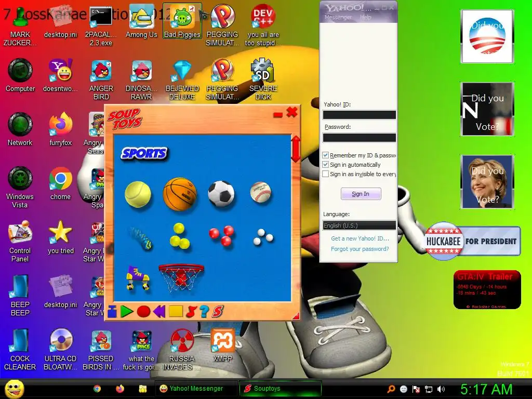Click the green play button in Soup Toys

coord(127,312)
